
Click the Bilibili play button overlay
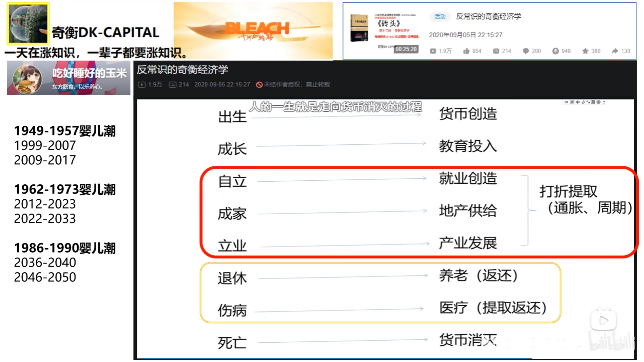pyautogui.click(x=603, y=320)
